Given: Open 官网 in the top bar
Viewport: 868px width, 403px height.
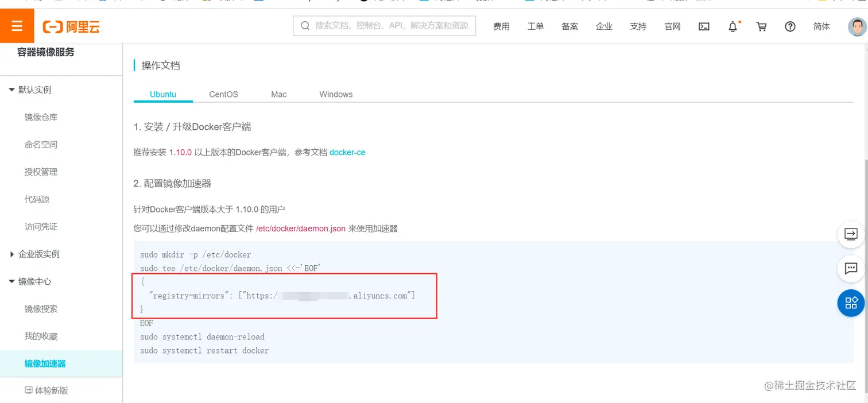Looking at the screenshot, I should 672,26.
